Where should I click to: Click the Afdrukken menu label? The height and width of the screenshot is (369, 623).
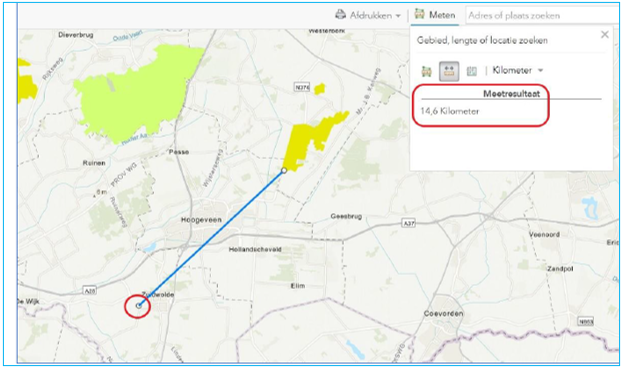tap(370, 15)
